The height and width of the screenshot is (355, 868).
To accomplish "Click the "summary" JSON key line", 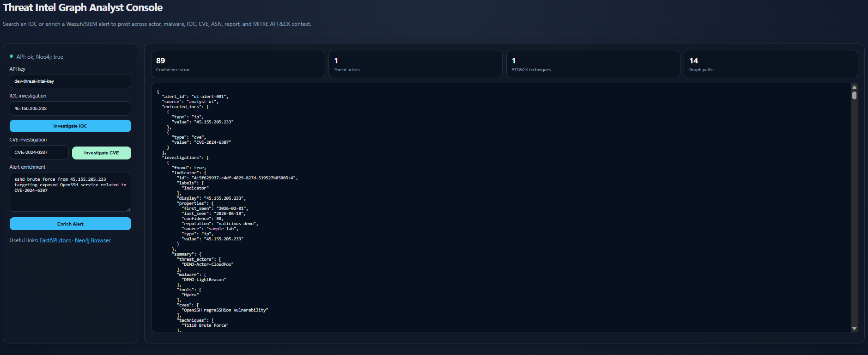I will click(187, 254).
